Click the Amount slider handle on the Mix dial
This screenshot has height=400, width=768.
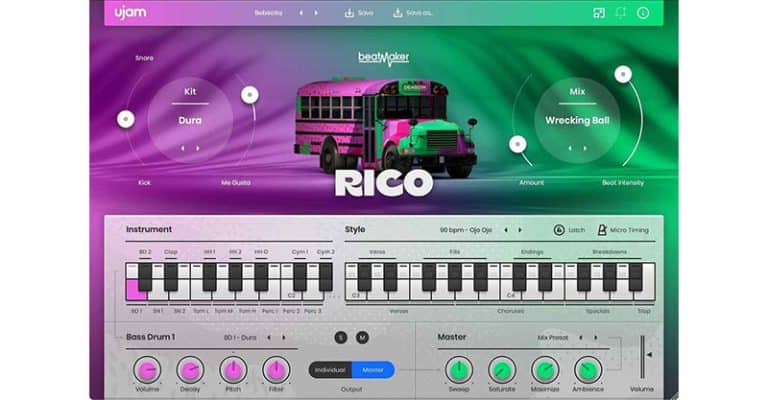(518, 144)
